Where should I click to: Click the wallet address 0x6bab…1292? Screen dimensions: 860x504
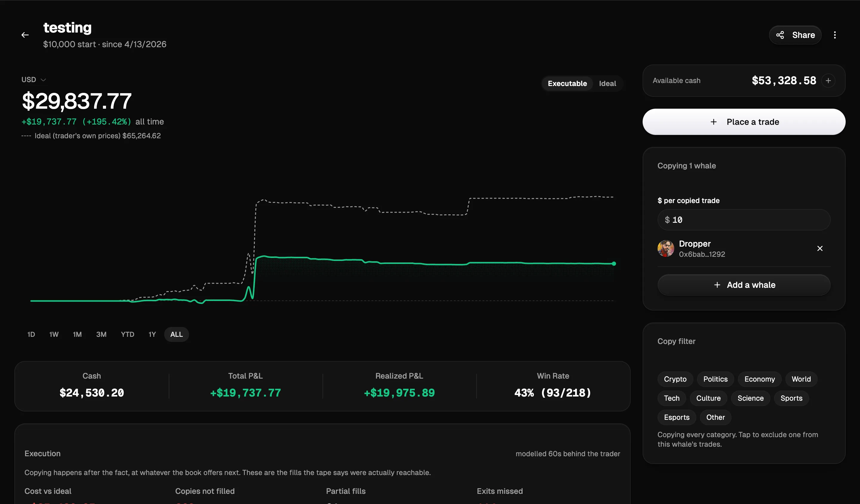point(702,254)
